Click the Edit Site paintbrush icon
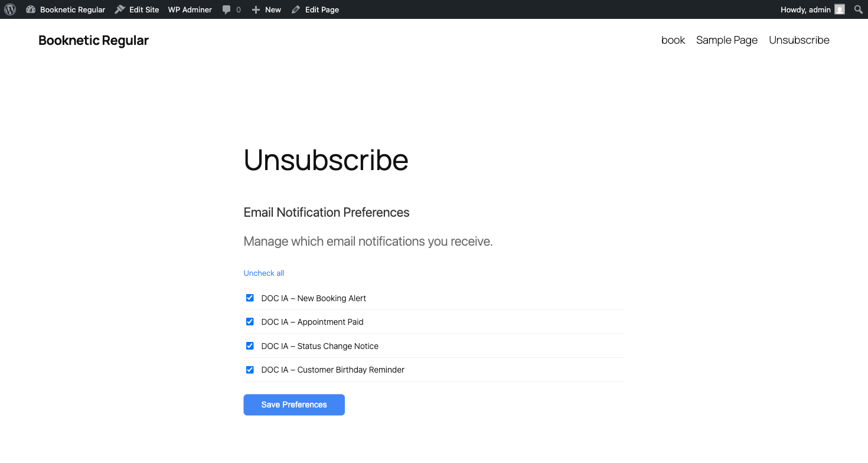868x463 pixels. (120, 9)
